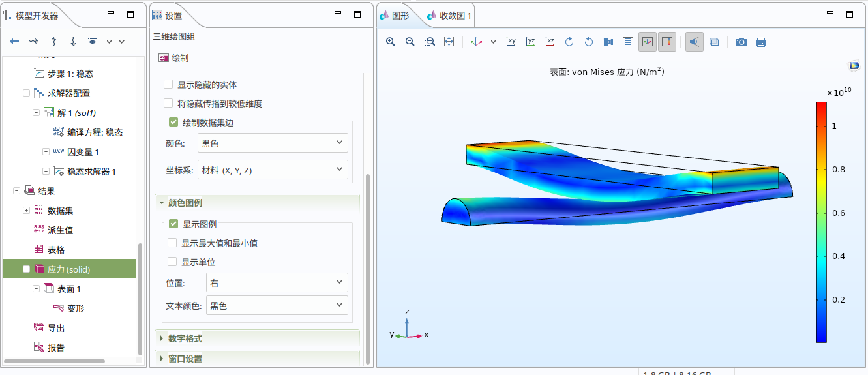Move node up with the up arrow

(53, 41)
